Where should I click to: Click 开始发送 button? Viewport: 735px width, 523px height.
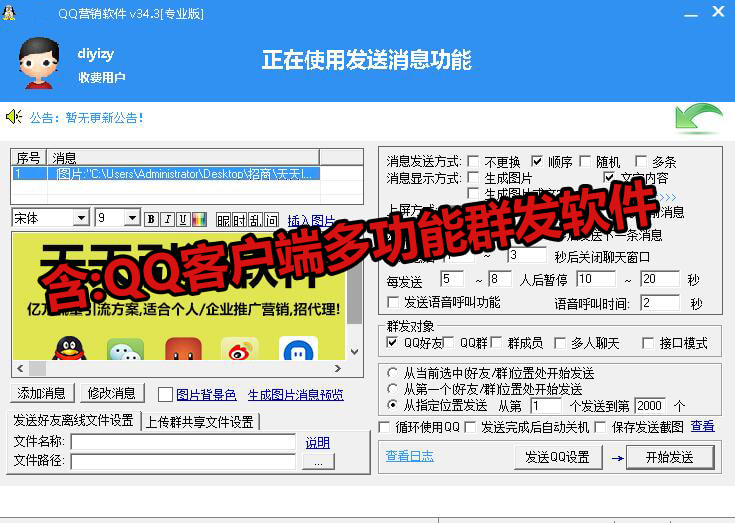tap(670, 457)
